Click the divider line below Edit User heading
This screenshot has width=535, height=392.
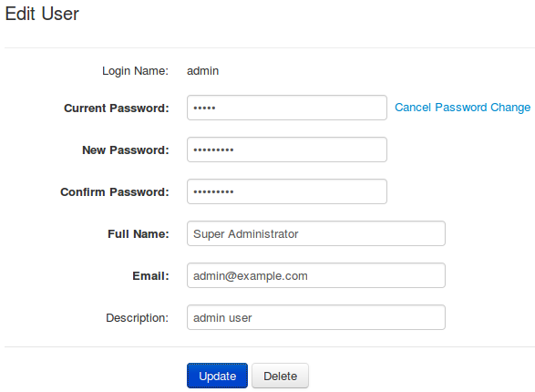(270, 47)
